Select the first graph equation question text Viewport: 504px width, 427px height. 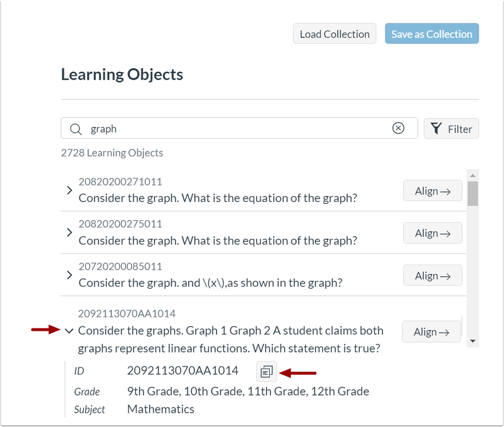coord(218,198)
